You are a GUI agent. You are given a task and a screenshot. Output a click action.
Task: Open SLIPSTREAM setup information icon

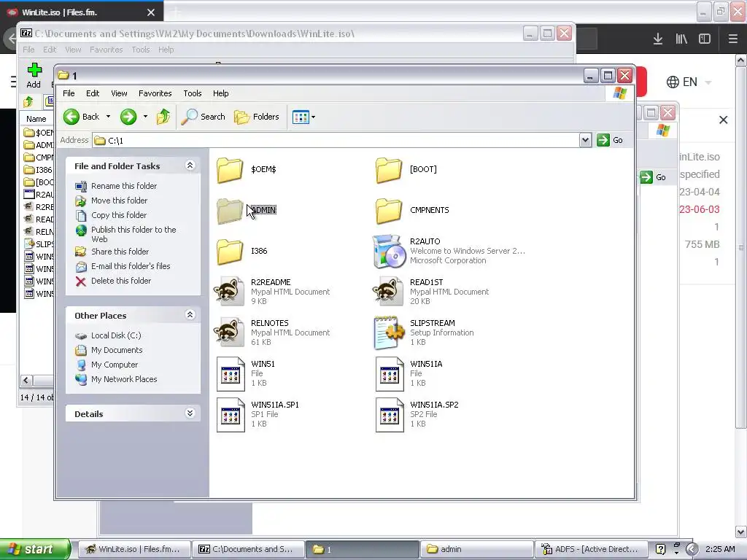click(389, 332)
